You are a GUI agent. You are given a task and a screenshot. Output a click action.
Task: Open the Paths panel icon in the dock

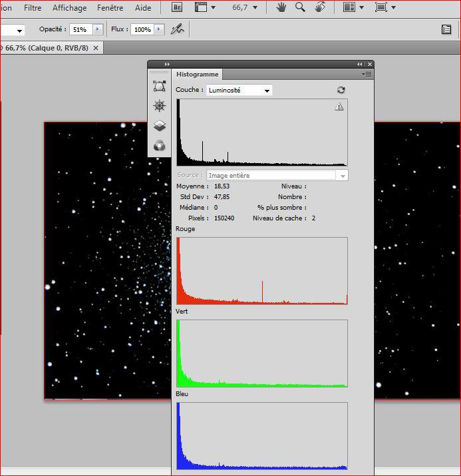point(159,87)
